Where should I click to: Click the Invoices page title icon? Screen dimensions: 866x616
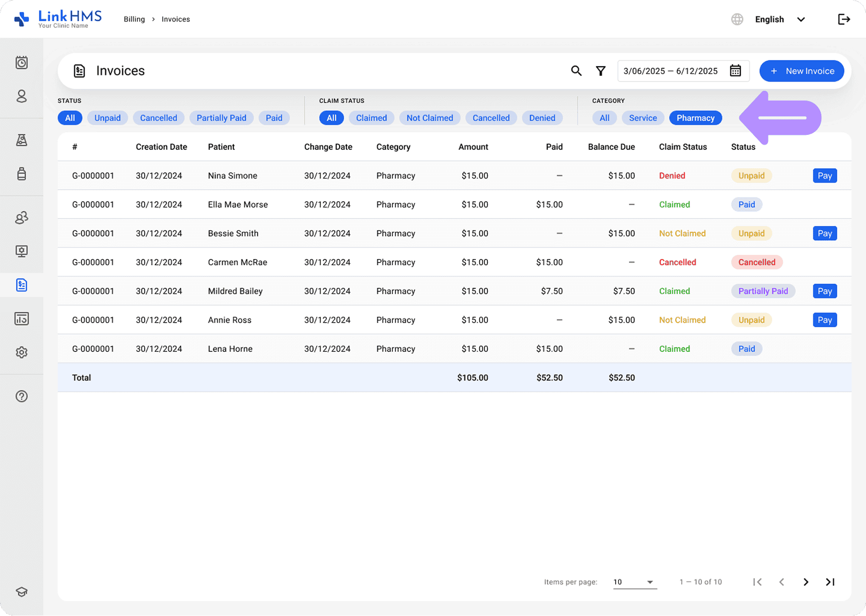(79, 71)
